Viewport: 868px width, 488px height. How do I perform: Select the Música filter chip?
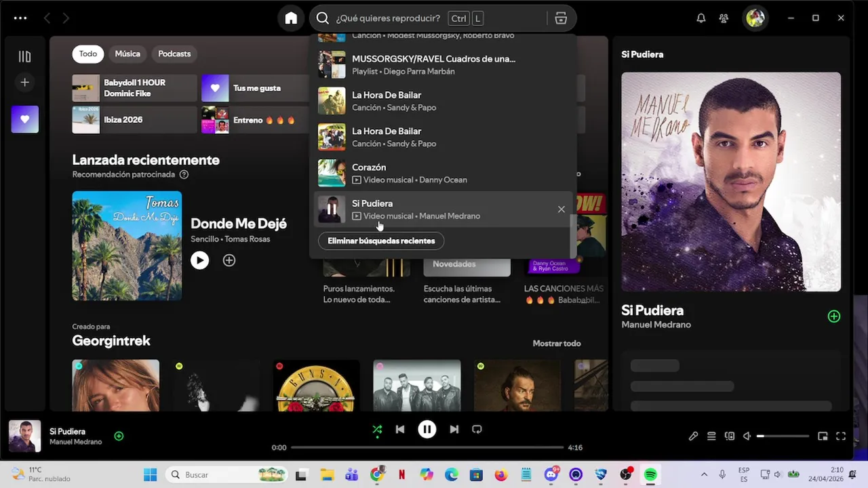tap(127, 54)
